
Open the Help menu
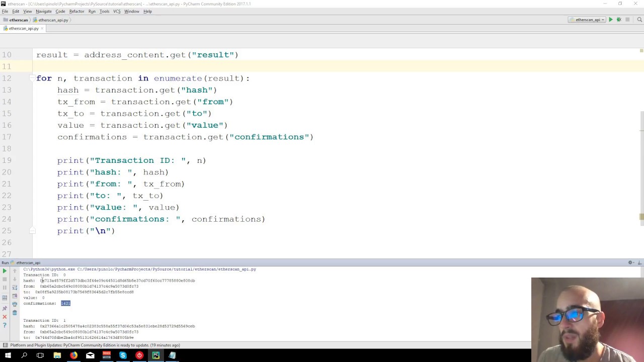coord(147,11)
